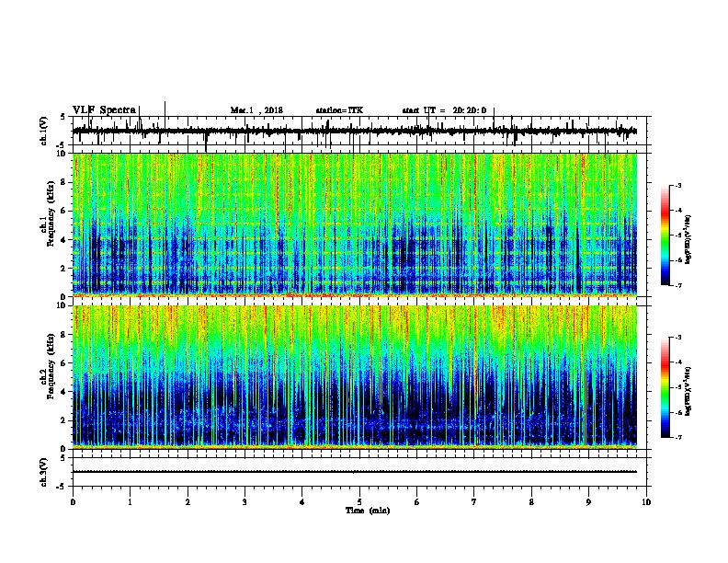Click the "4" kHz tick on ch.1 spectrogram
Viewport: 728px width, 563px height.
[x=64, y=240]
